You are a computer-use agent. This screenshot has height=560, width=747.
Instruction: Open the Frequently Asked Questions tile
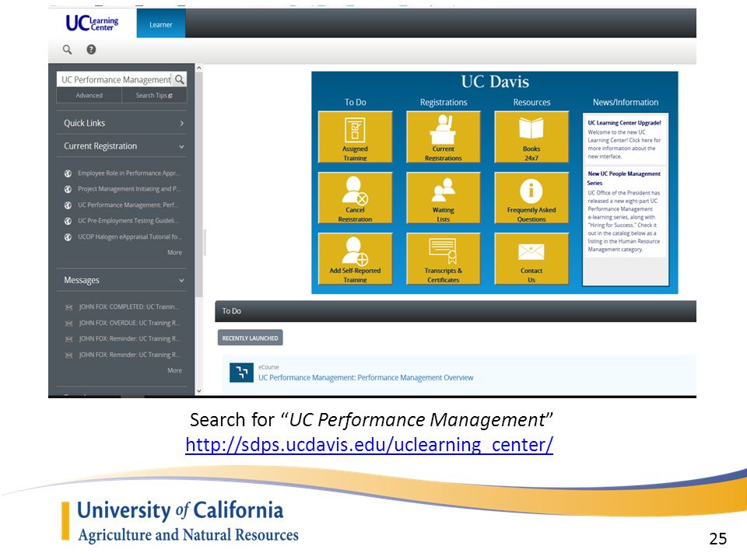click(531, 198)
